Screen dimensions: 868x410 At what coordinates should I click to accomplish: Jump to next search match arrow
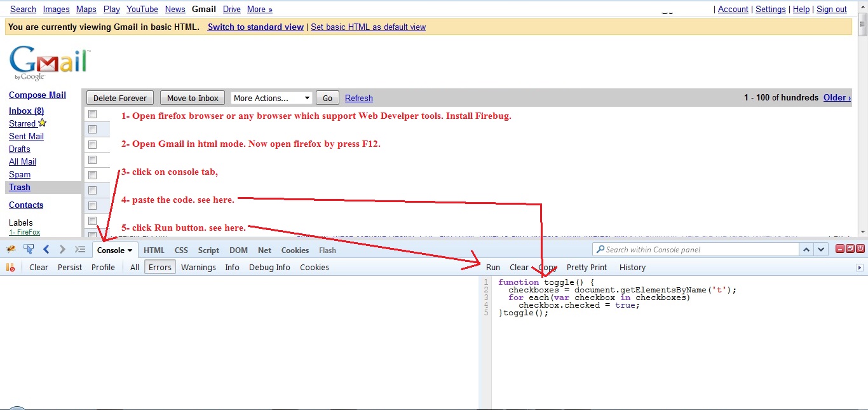(x=821, y=250)
